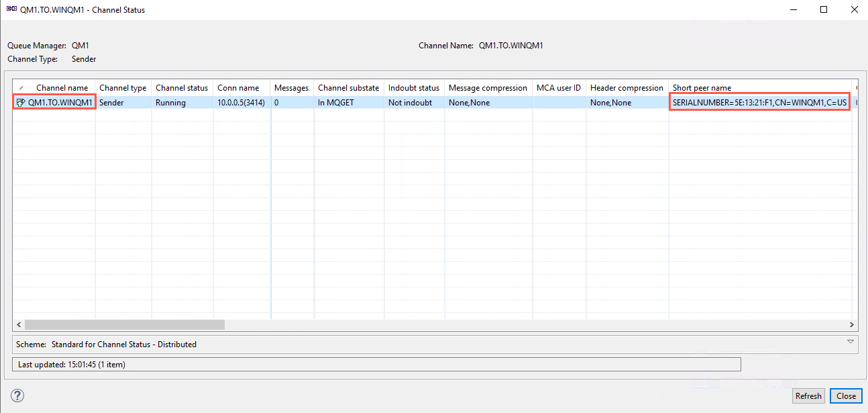Viewport: 868px width, 413px height.
Task: Sort by Channel status column
Action: tap(182, 88)
